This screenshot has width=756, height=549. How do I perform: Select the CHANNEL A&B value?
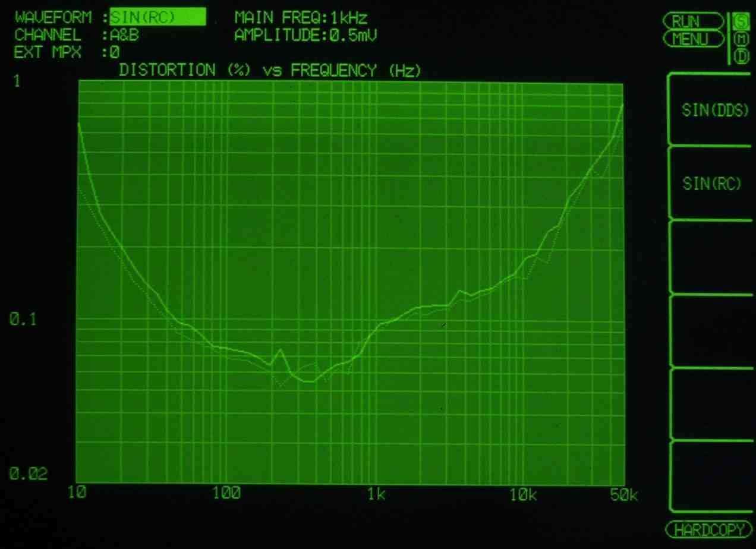pos(124,35)
